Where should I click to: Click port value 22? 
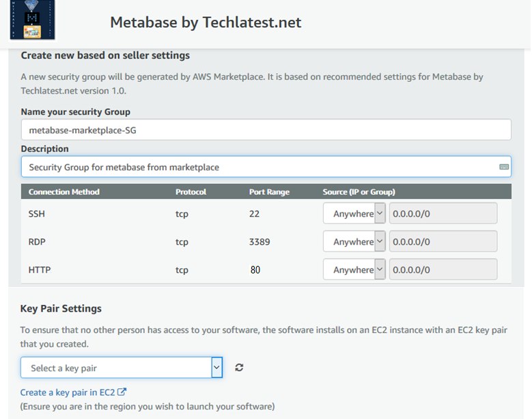pos(254,213)
